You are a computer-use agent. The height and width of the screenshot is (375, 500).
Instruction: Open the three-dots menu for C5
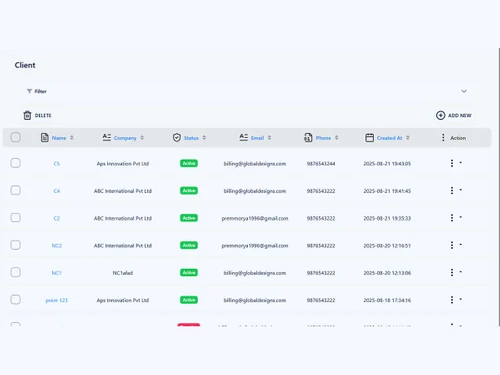coord(452,163)
